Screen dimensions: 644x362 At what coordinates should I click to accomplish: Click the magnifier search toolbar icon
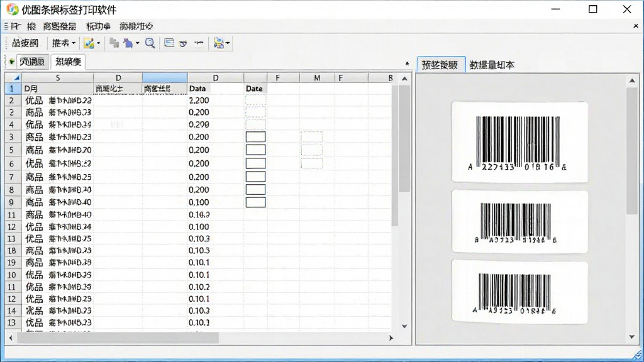click(150, 43)
